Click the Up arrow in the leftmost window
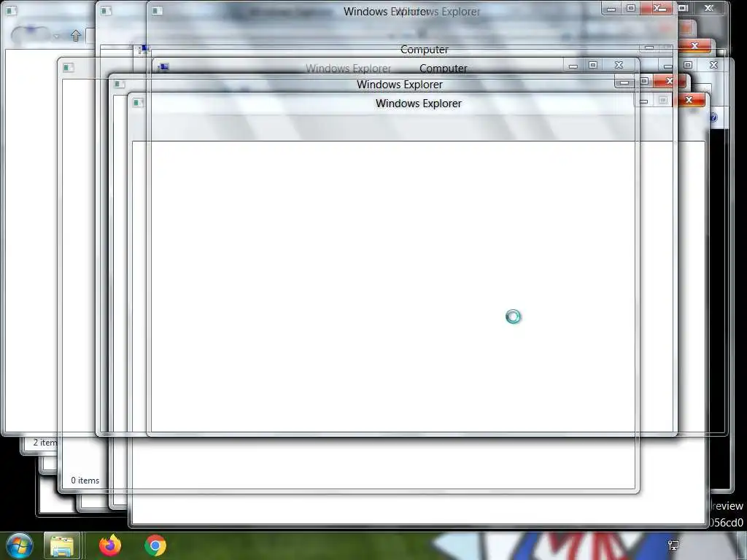The width and height of the screenshot is (747, 560). tap(76, 36)
